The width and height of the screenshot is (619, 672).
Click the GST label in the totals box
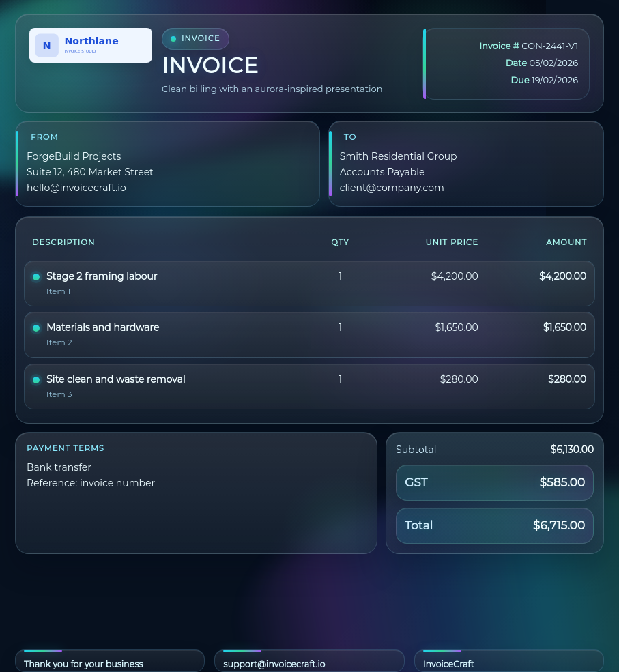[416, 482]
